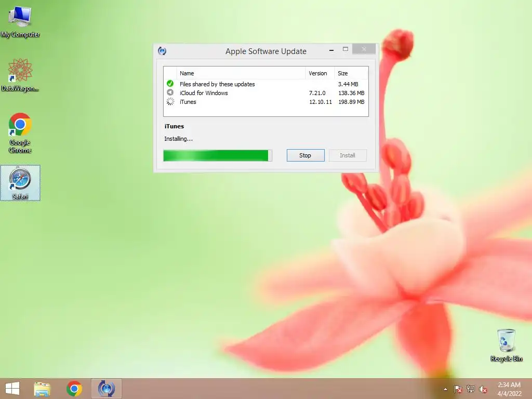Select the 'iTunes' update list row
This screenshot has height=399, width=532.
click(265, 102)
